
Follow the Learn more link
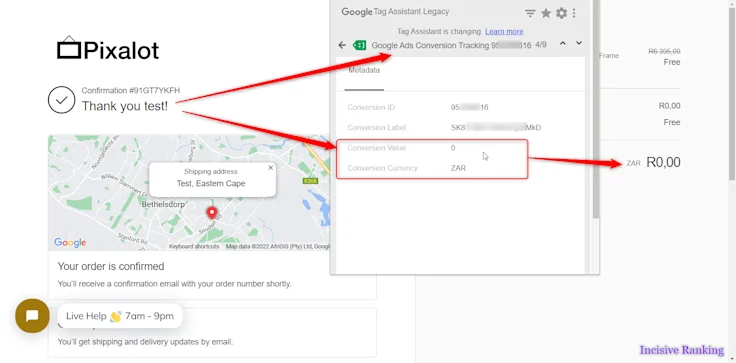pyautogui.click(x=504, y=31)
